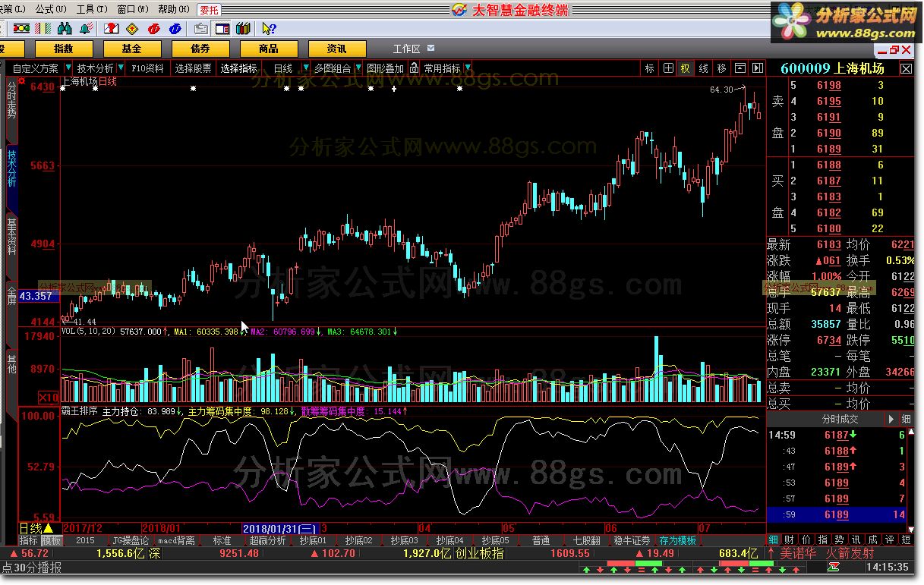Click the 线 drawing-line chart button

pyautogui.click(x=704, y=68)
